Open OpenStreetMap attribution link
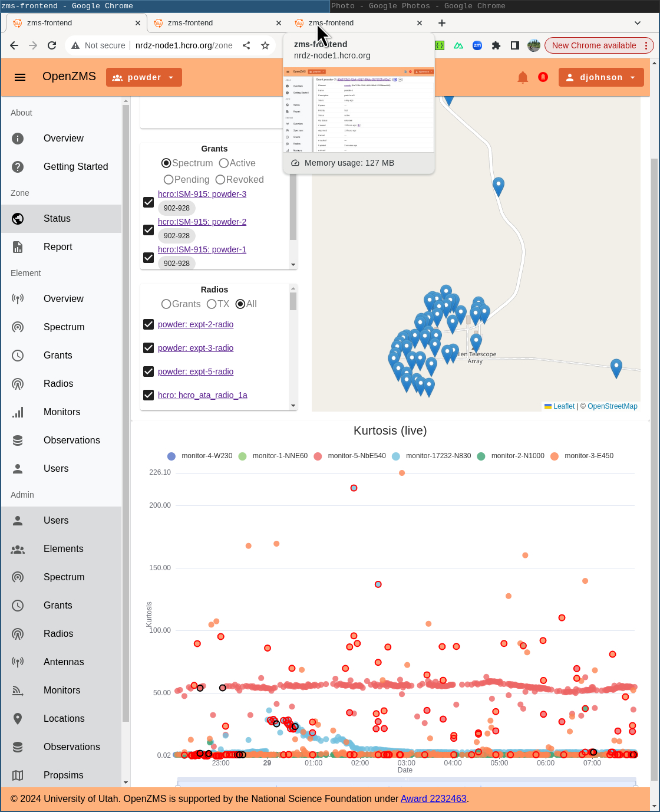Viewport: 660px width, 812px height. (x=612, y=406)
